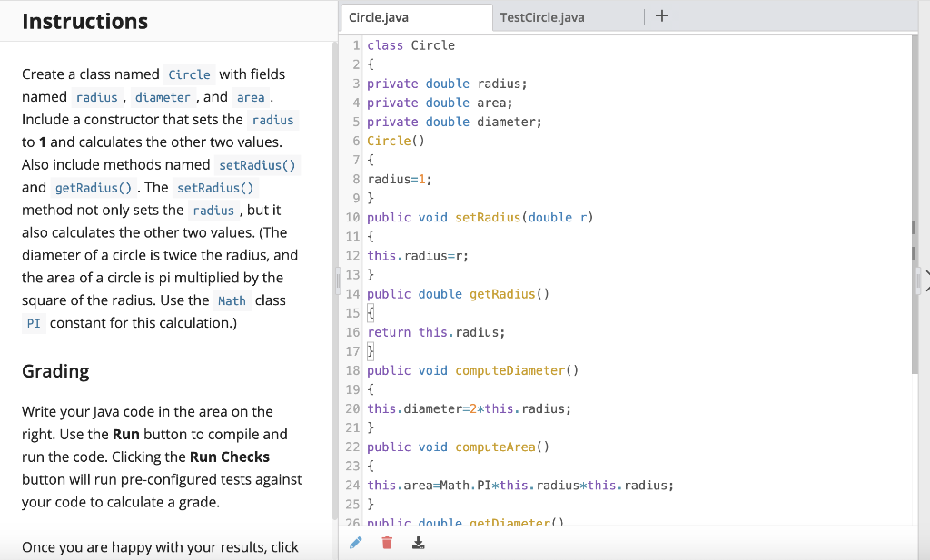Click the Grading section heading
The height and width of the screenshot is (560, 930).
56,371
